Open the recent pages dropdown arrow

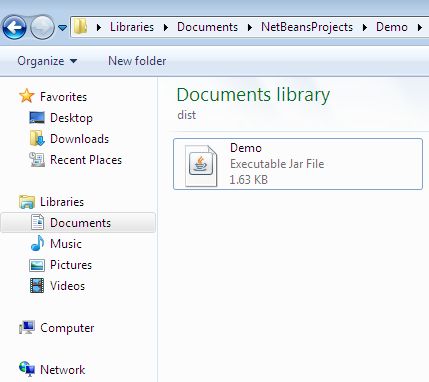pos(62,28)
